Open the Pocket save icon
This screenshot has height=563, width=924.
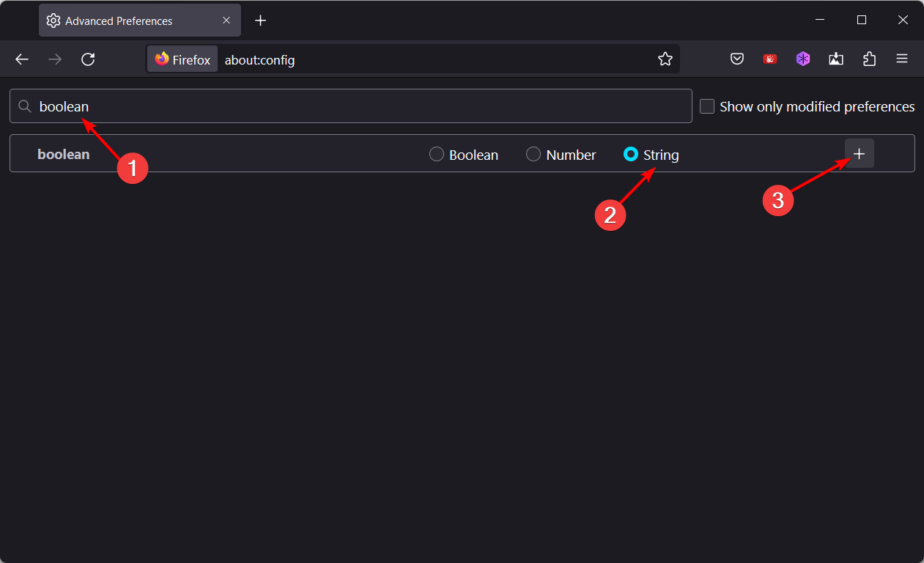(737, 59)
